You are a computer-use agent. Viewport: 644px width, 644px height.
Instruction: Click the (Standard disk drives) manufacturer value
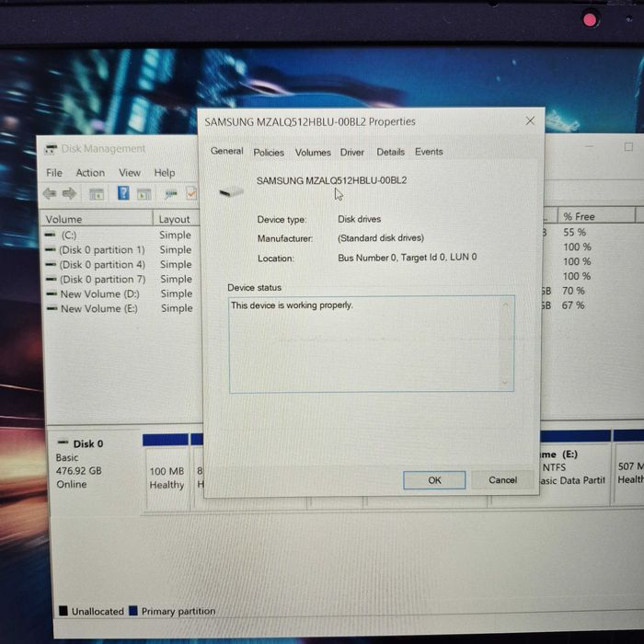point(380,237)
